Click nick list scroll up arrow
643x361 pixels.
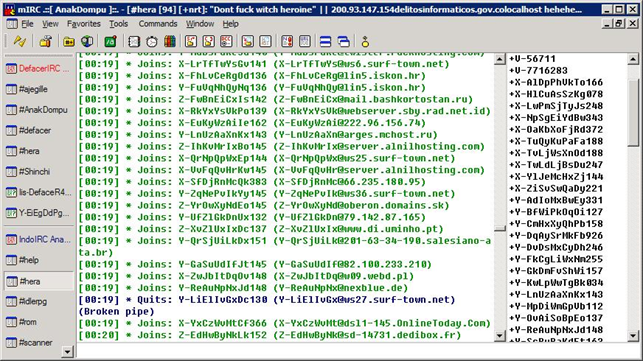633,59
